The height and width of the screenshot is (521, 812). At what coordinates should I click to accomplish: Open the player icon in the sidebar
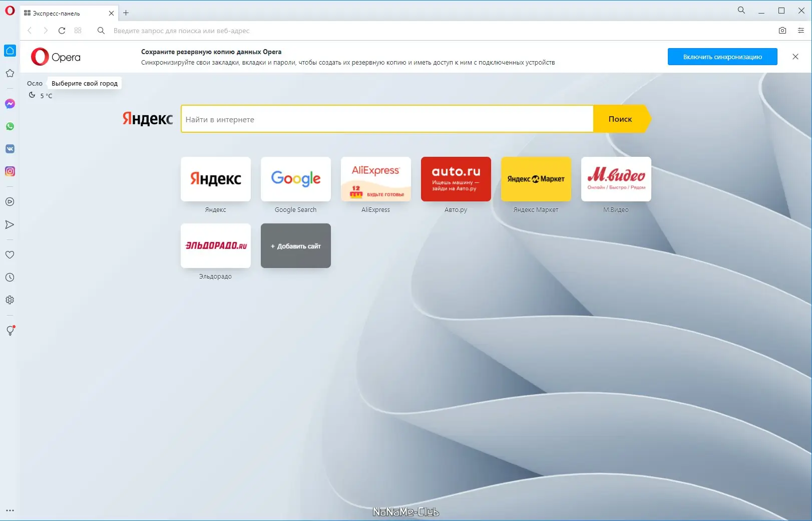coord(10,202)
